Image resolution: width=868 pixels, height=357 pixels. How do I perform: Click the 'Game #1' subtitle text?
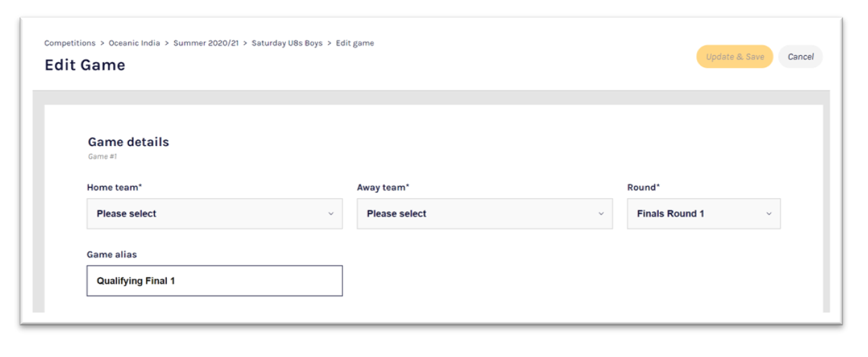click(x=103, y=157)
